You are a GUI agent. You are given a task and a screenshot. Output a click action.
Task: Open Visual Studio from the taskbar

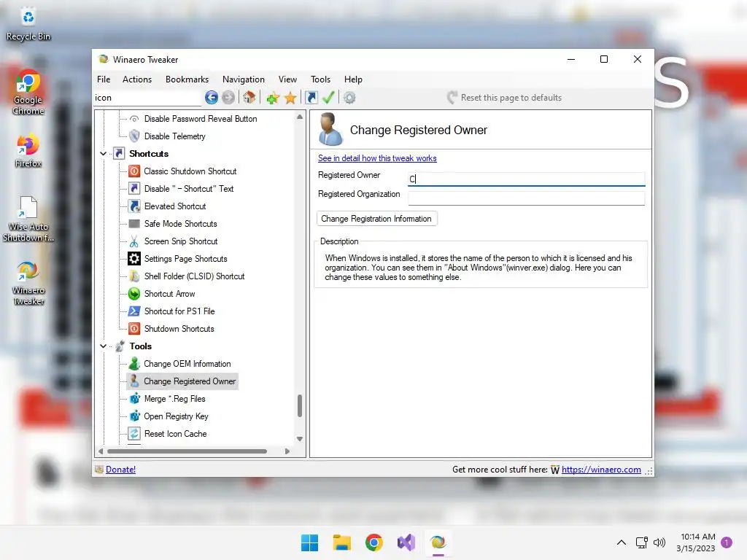pos(406,542)
